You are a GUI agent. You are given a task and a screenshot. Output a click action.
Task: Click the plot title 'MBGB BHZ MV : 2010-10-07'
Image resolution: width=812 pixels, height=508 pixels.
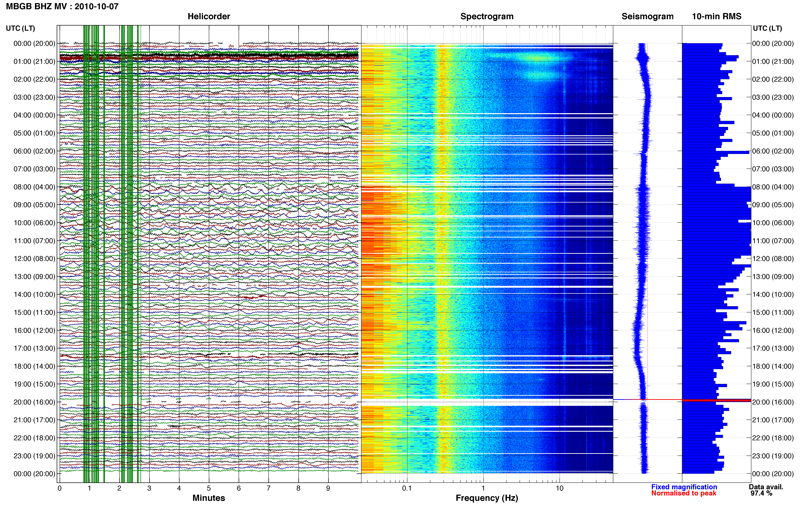tap(62, 6)
